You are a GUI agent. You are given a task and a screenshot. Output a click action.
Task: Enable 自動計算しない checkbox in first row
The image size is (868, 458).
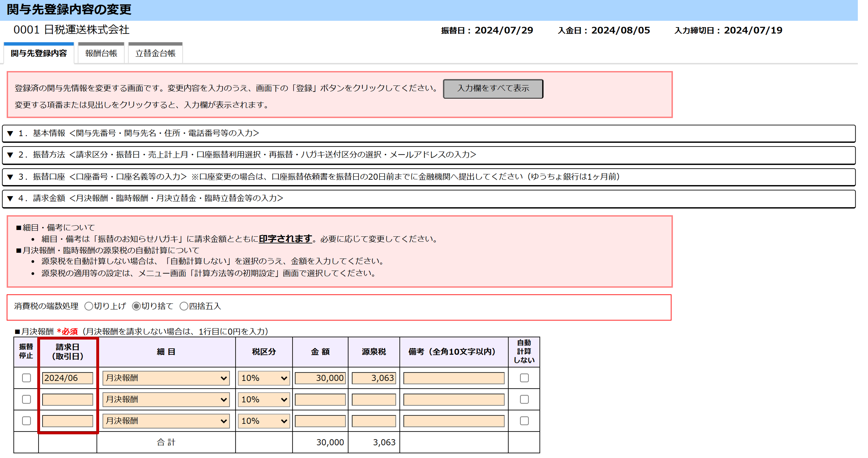[524, 378]
